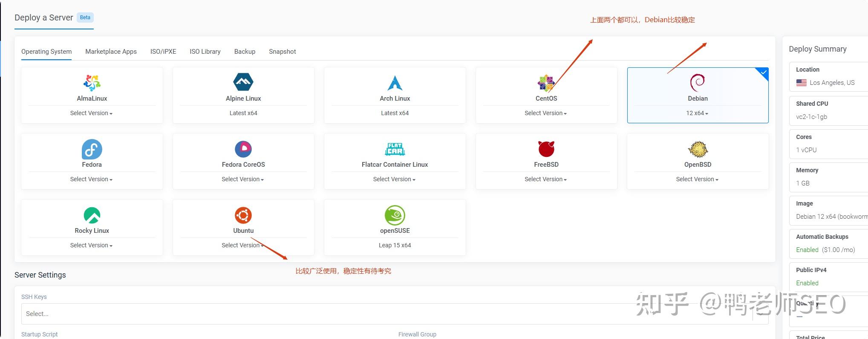
Task: Click the AlmaLinux name label
Action: (92, 99)
